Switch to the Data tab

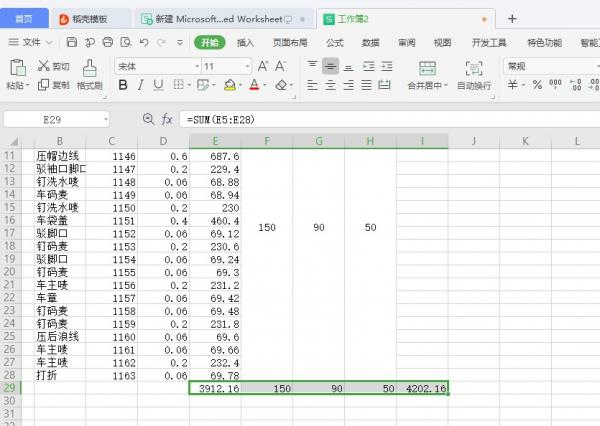(x=370, y=42)
